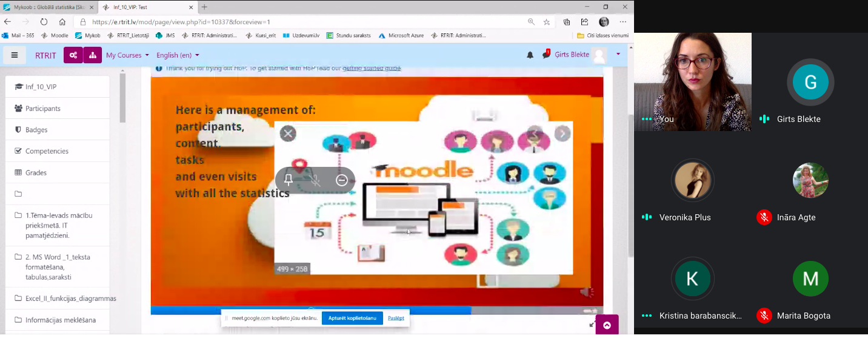The height and width of the screenshot is (338, 868).
Task: Open Inf_10_VIP course in sidebar
Action: click(x=58, y=87)
